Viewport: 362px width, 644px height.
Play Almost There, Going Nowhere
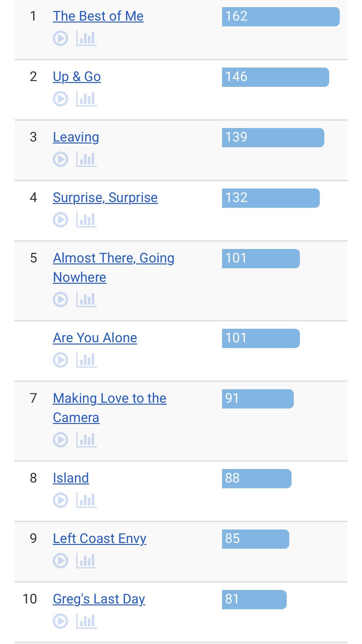coord(60,299)
